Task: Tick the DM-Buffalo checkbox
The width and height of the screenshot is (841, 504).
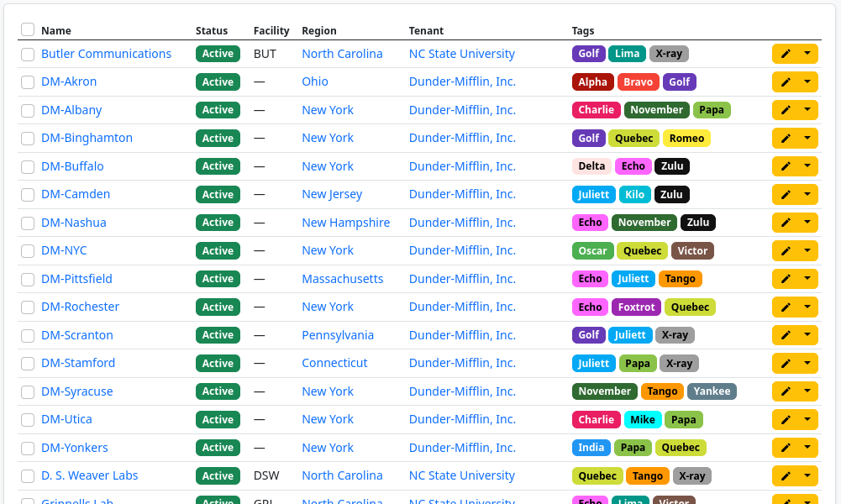Action: [x=28, y=167]
